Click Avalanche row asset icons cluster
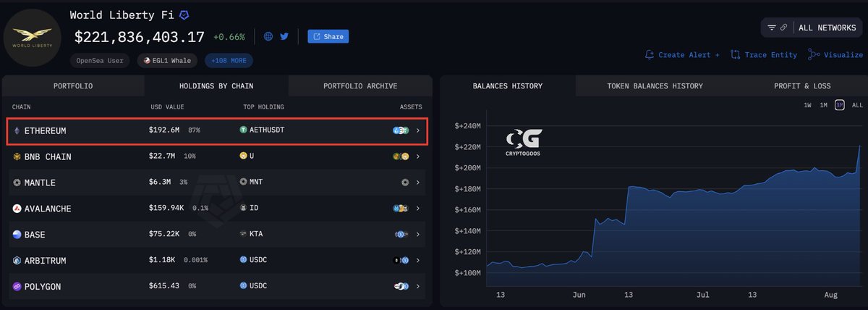This screenshot has width=868, height=310. click(401, 209)
